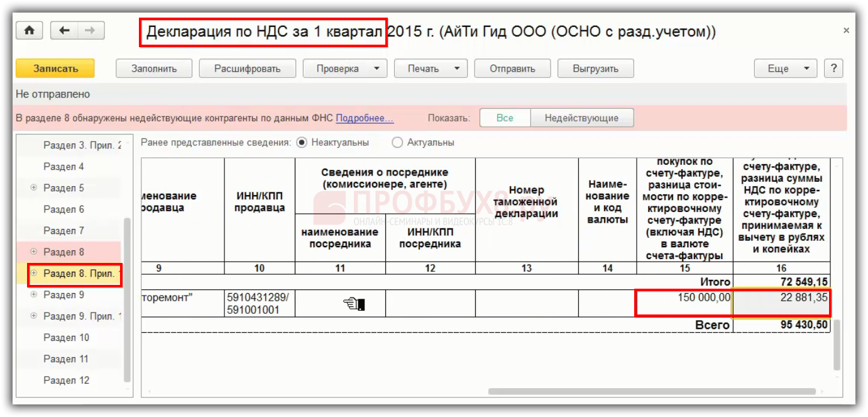Open the Проверка dropdown menu
The height and width of the screenshot is (417, 868).
(x=345, y=69)
